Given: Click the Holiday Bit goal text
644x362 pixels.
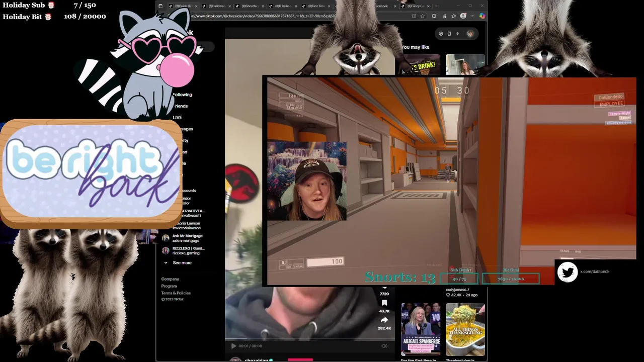Looking at the screenshot, I should (x=54, y=16).
